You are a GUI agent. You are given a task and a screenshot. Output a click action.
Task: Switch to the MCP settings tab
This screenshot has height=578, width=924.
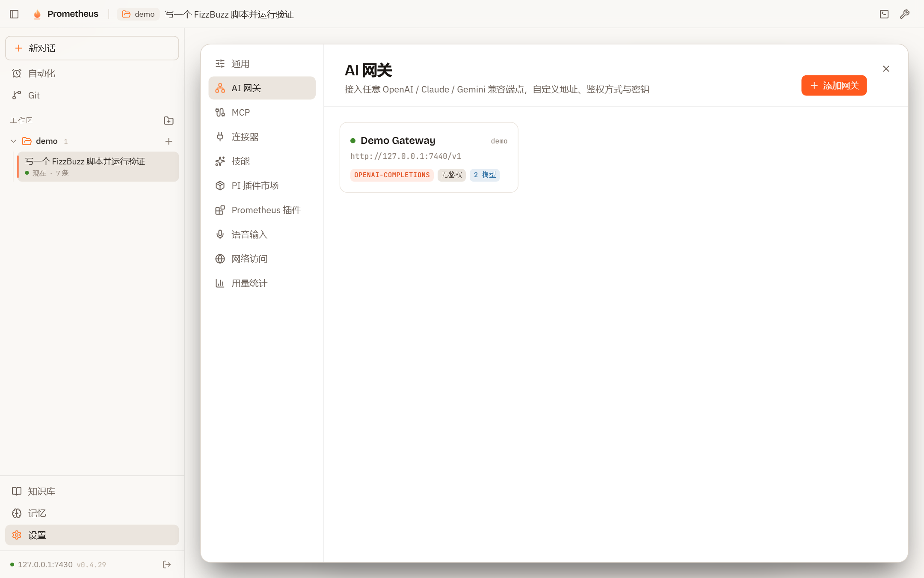pos(262,113)
